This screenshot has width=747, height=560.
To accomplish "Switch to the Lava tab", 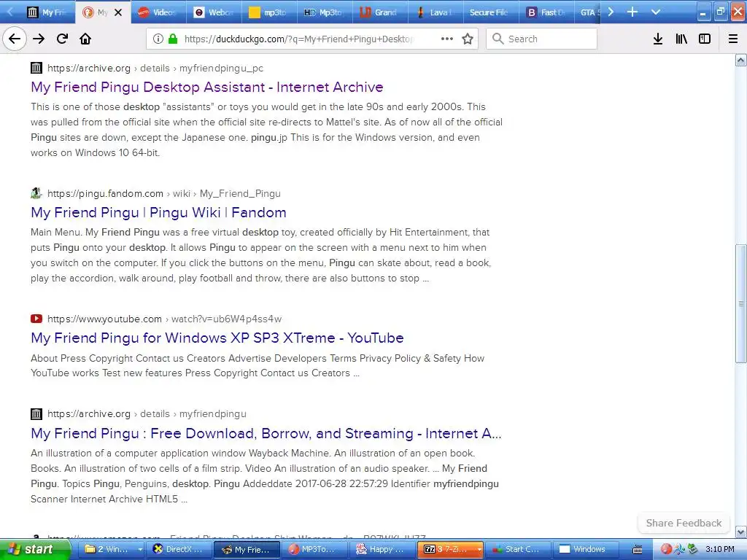I will (435, 12).
